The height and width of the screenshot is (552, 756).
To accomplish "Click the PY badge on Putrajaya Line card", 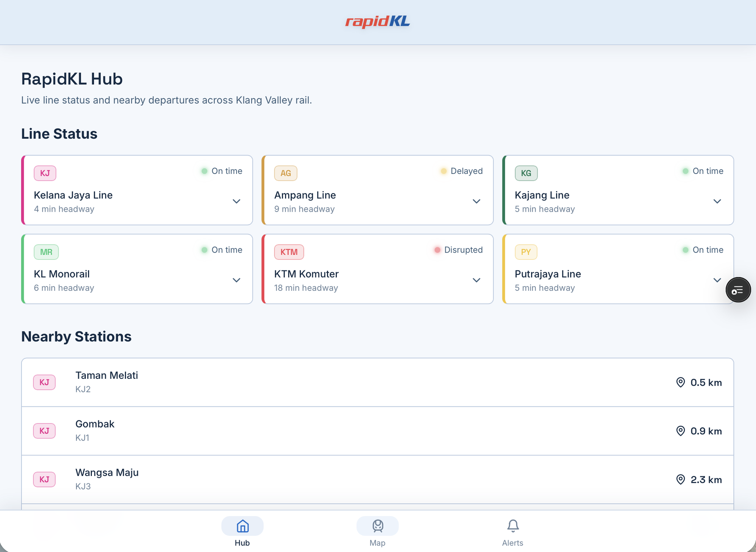I will pyautogui.click(x=526, y=252).
